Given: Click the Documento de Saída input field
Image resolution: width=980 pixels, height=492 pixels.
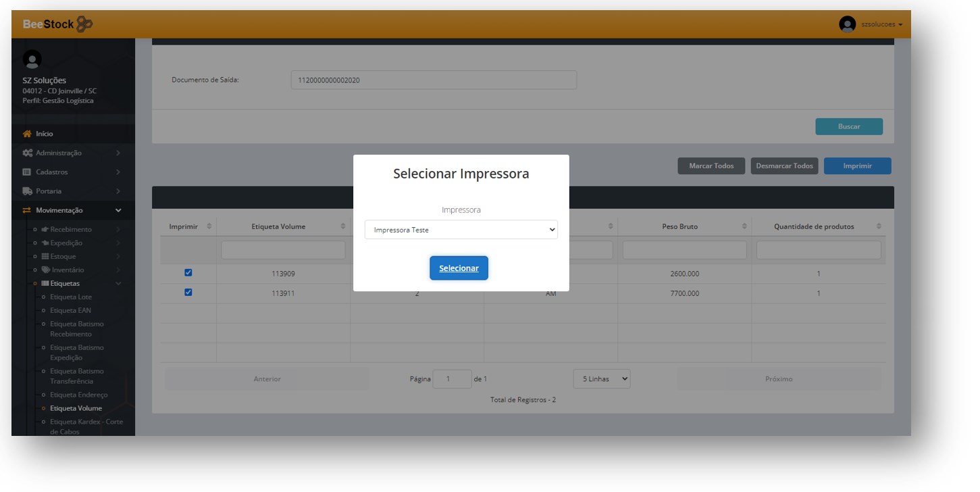Looking at the screenshot, I should point(434,80).
